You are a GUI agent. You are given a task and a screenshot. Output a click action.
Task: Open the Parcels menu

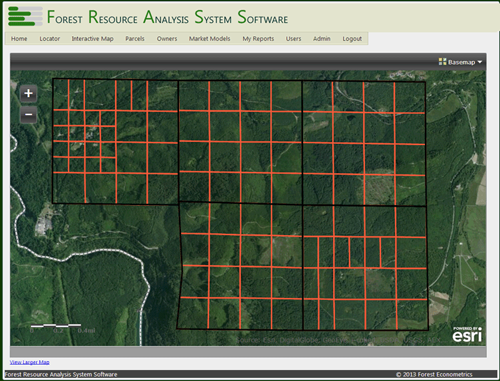pos(135,39)
